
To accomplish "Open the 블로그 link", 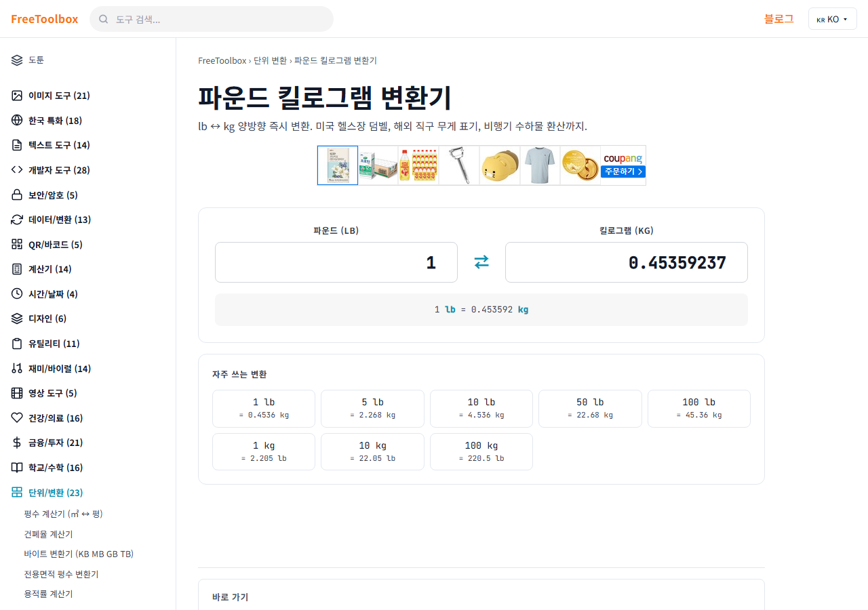I will tap(778, 19).
